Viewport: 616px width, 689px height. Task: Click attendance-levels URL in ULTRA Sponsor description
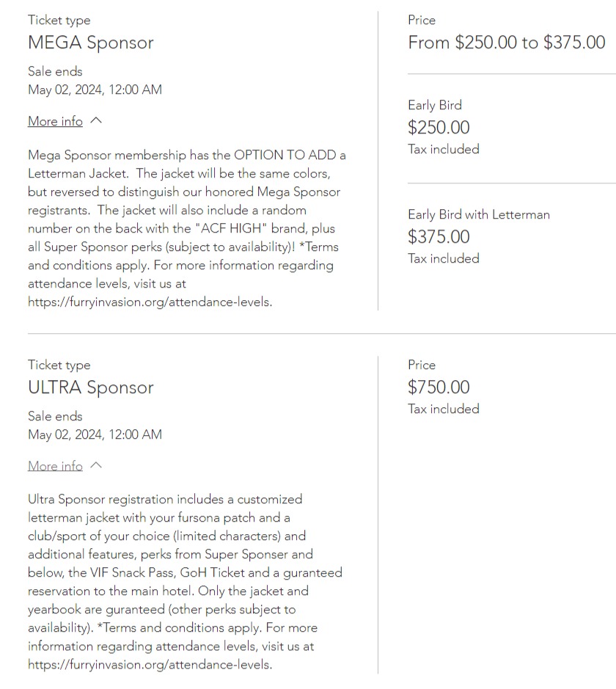[x=150, y=665]
